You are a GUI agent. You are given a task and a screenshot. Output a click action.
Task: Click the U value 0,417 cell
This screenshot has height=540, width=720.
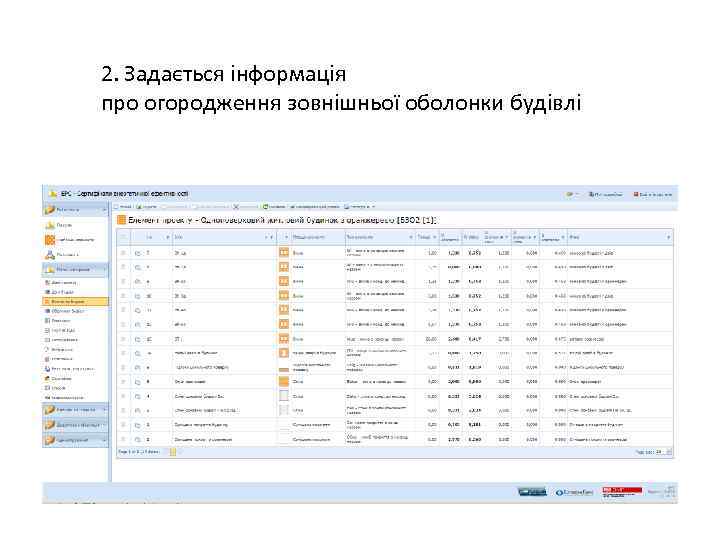coord(474,339)
